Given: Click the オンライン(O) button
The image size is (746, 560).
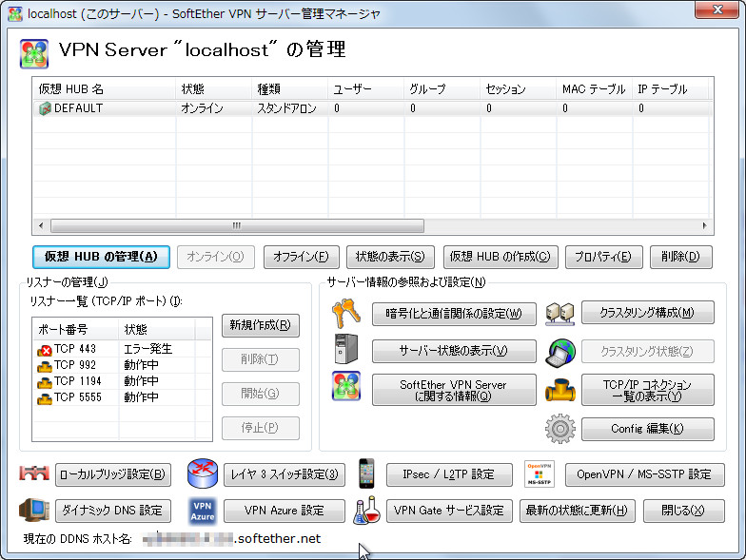Looking at the screenshot, I should click(x=215, y=257).
